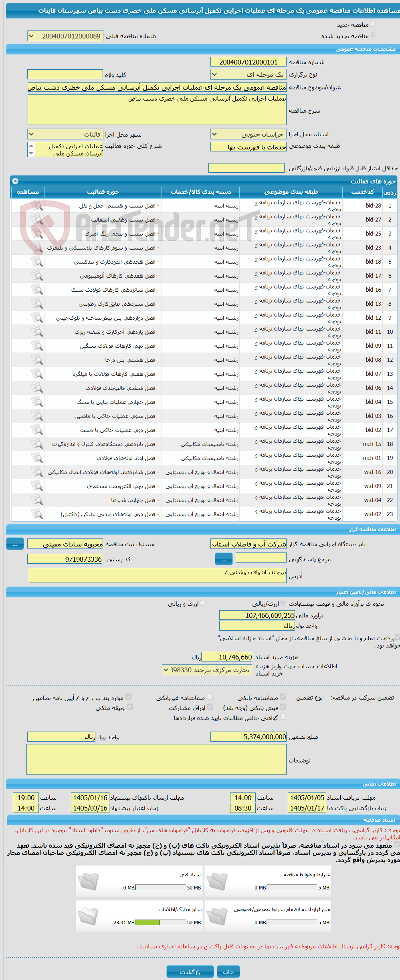Image resolution: width=400 pixels, height=980 pixels.
Task: Open view icon for row mch-01
Action: 37,458
